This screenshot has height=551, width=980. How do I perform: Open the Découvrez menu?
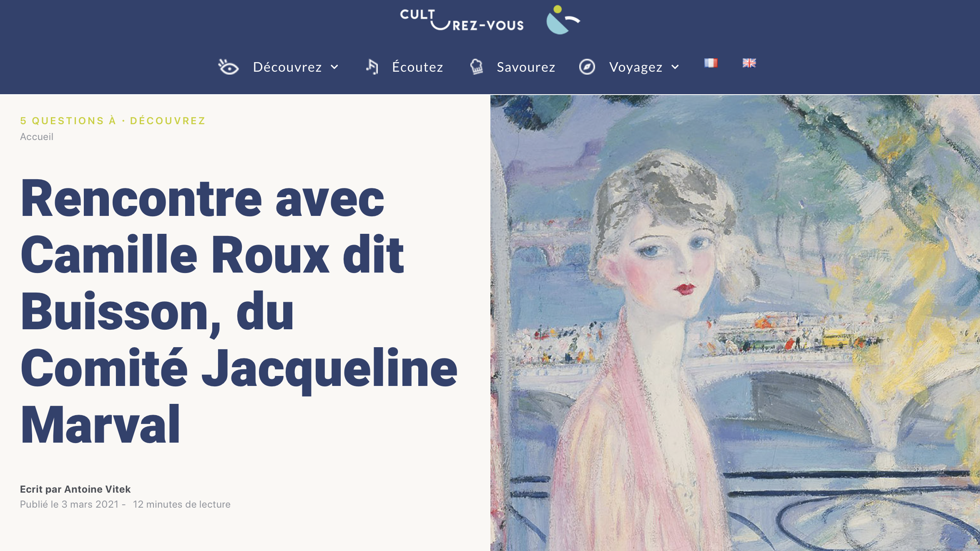[x=287, y=67]
